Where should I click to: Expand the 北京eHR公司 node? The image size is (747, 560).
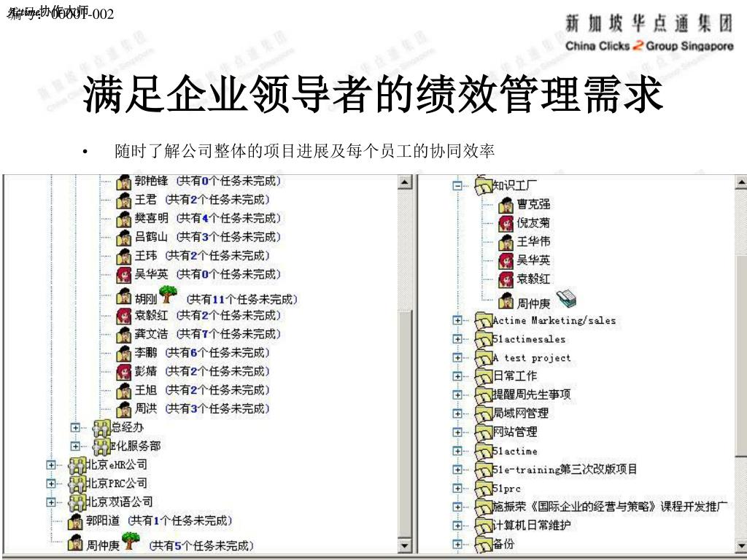[x=51, y=464]
